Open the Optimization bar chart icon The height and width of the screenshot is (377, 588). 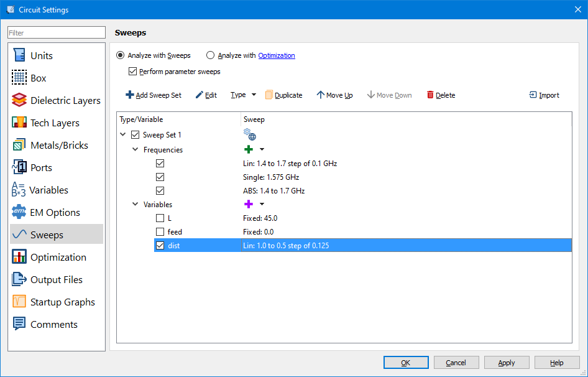click(x=19, y=257)
